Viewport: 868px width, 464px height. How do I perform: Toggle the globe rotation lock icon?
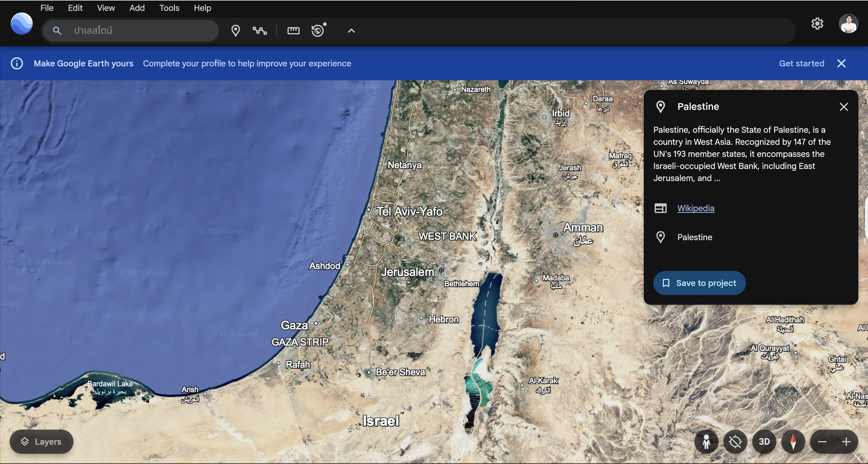click(x=735, y=441)
